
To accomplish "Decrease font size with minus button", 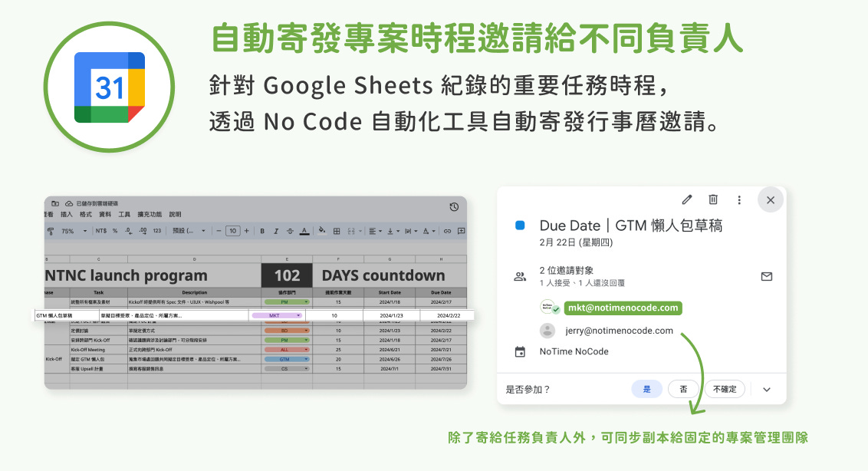I will (219, 231).
